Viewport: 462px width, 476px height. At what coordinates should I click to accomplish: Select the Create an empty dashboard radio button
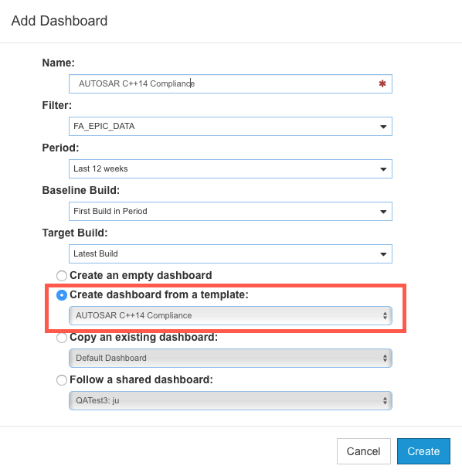(62, 276)
